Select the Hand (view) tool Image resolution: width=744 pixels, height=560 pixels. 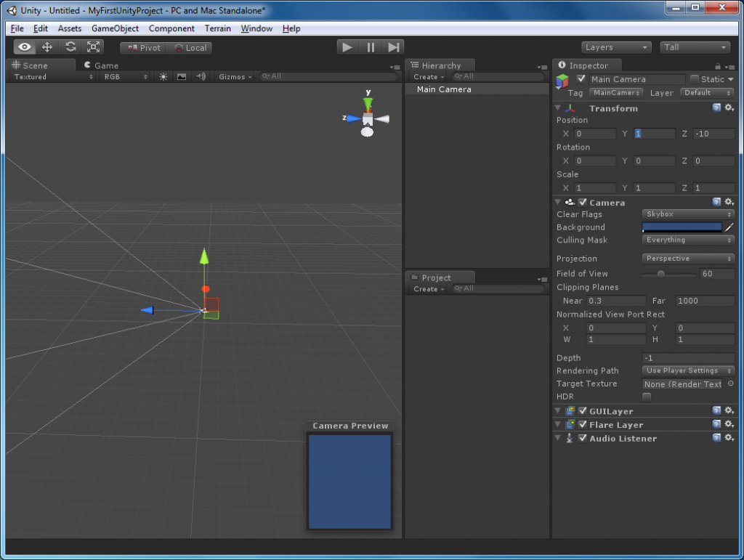(x=25, y=47)
